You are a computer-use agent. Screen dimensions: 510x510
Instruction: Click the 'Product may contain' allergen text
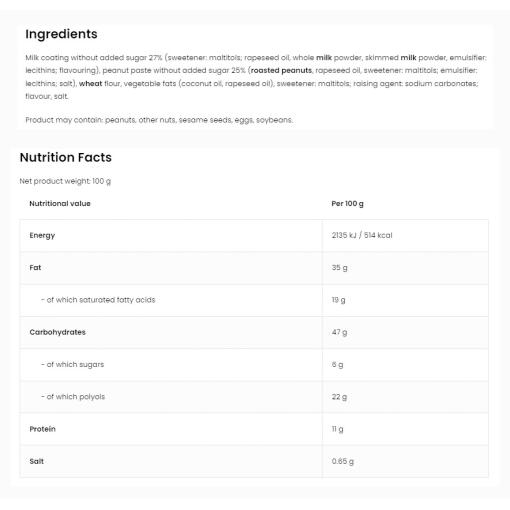click(x=159, y=120)
